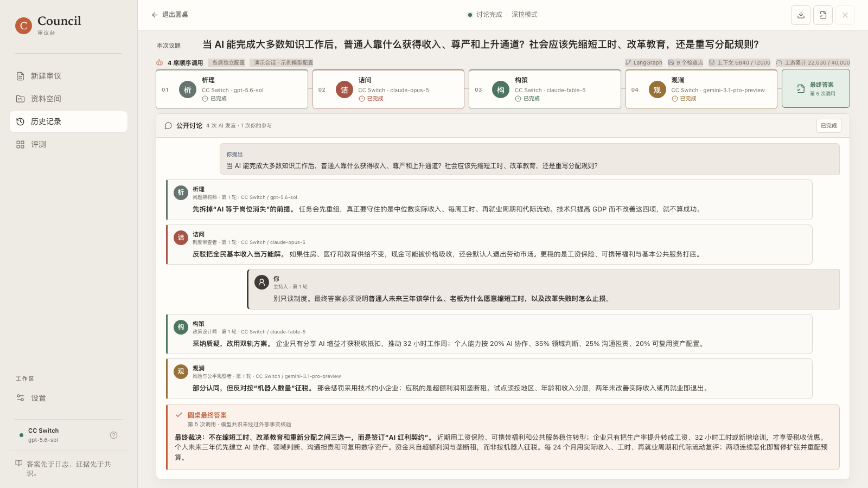Image resolution: width=868 pixels, height=488 pixels.
Task: Click the 诘 avatar in the seat card
Action: pyautogui.click(x=344, y=89)
